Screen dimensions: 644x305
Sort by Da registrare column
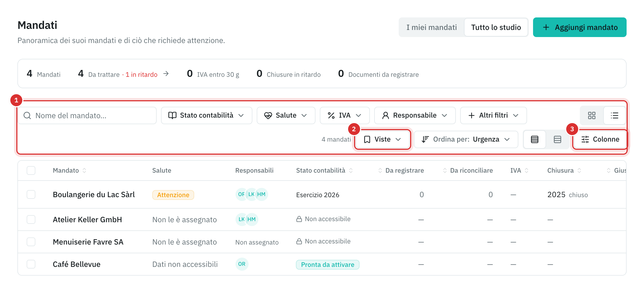point(401,170)
